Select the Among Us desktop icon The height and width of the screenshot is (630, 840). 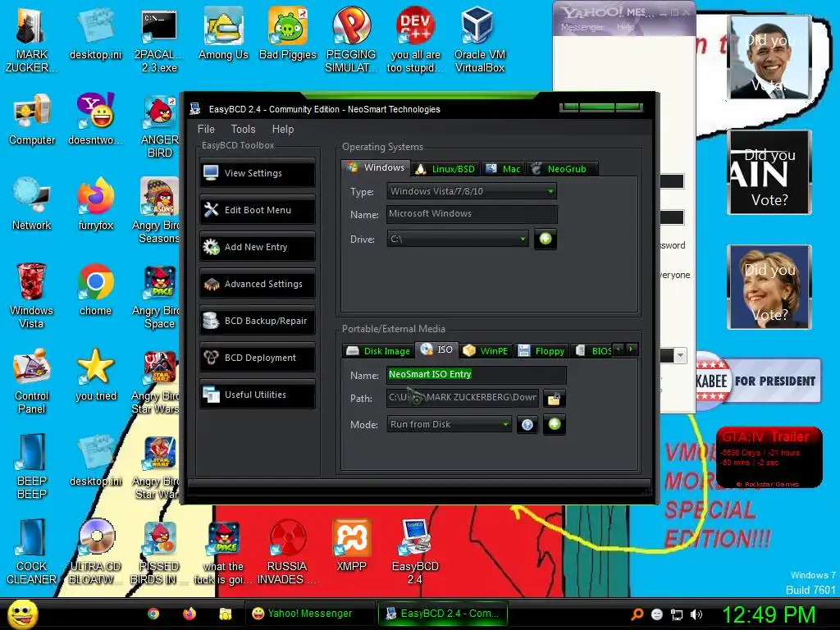coord(223,34)
